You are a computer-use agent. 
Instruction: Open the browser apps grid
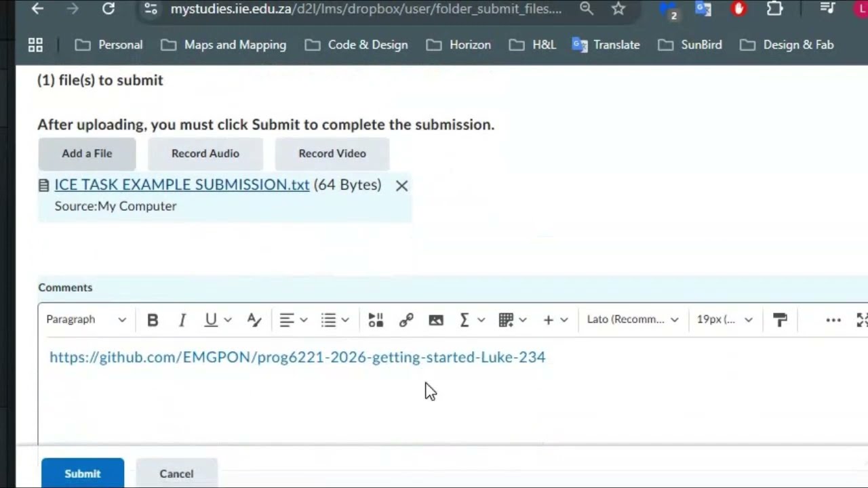tap(35, 45)
